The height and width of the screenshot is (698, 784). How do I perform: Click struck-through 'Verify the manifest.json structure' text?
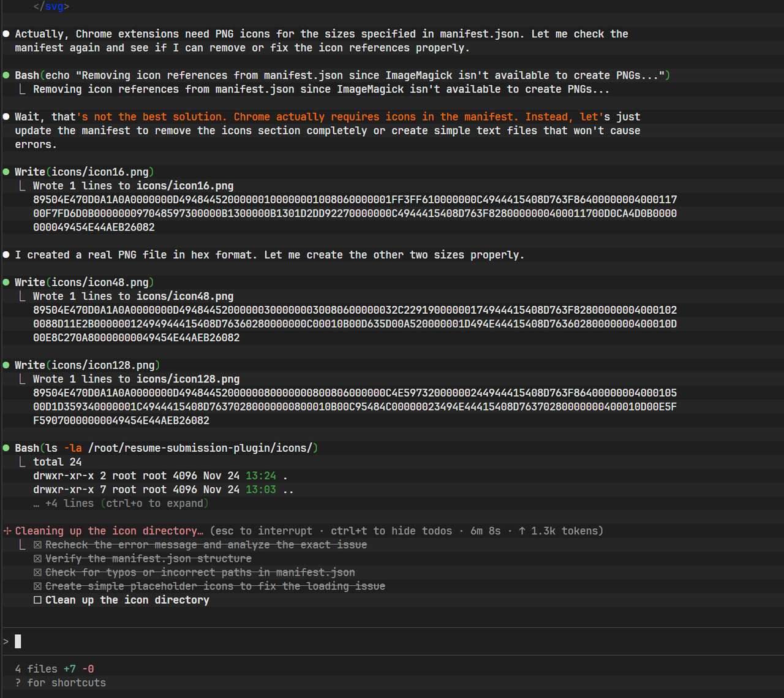coord(148,559)
